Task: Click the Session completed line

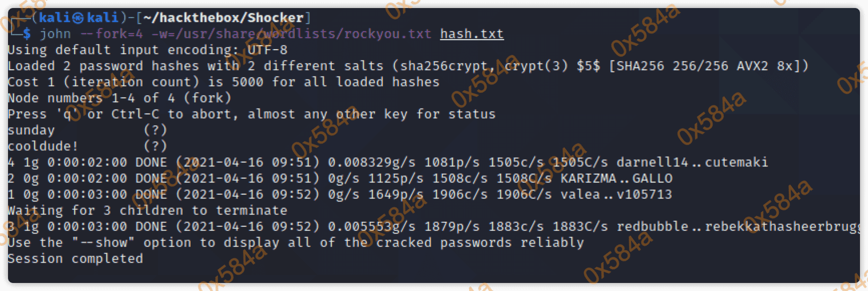Action: 75,259
